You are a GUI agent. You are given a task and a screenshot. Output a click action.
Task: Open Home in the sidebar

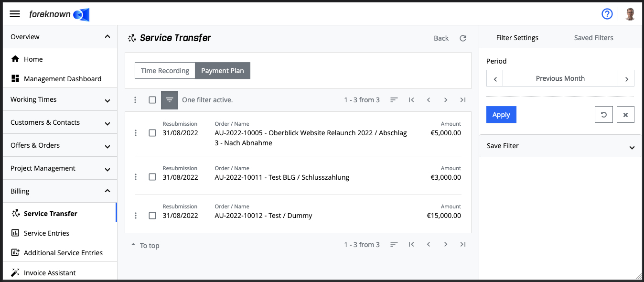(x=60, y=59)
